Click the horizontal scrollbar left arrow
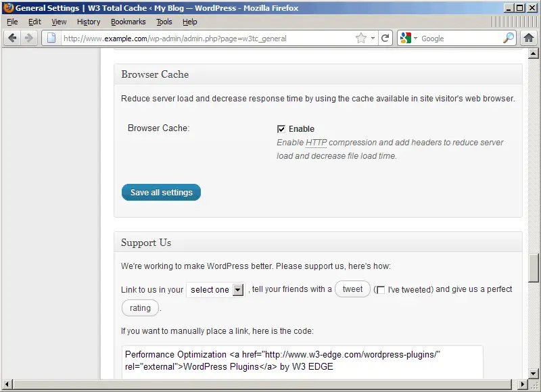 coord(7,384)
